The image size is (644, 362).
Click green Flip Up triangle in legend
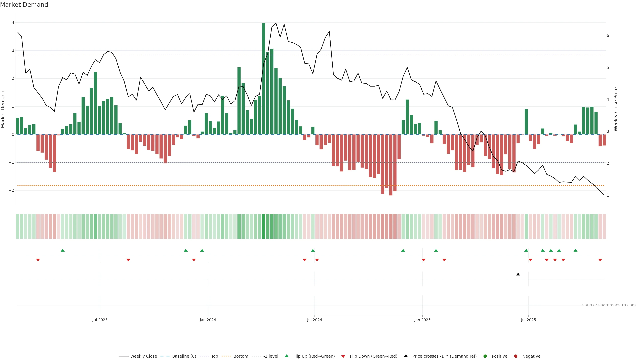[x=287, y=356]
